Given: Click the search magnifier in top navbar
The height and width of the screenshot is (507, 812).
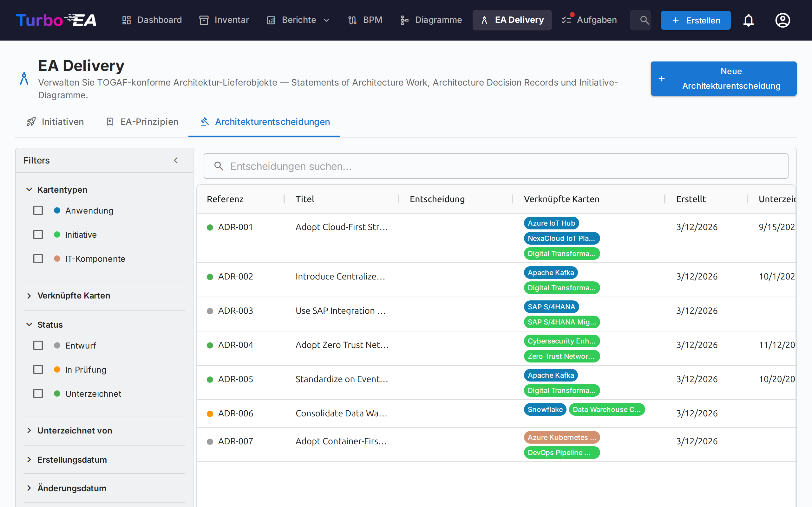Looking at the screenshot, I should pos(644,20).
